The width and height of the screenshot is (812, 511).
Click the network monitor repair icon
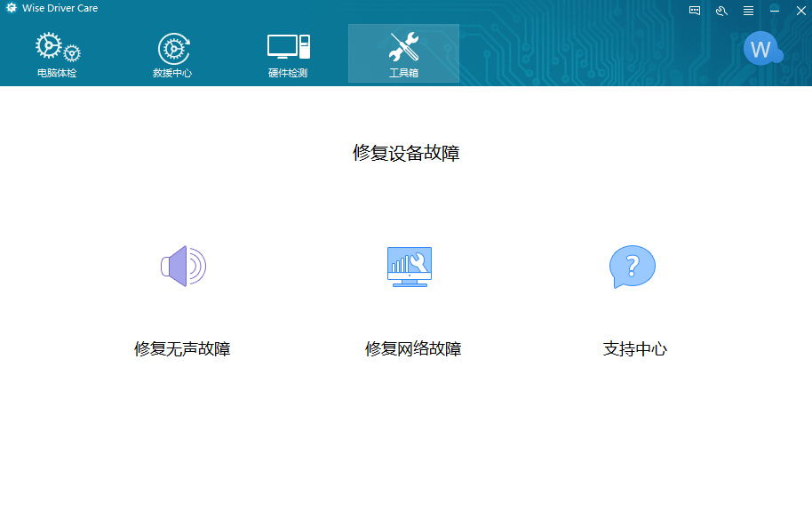[410, 267]
